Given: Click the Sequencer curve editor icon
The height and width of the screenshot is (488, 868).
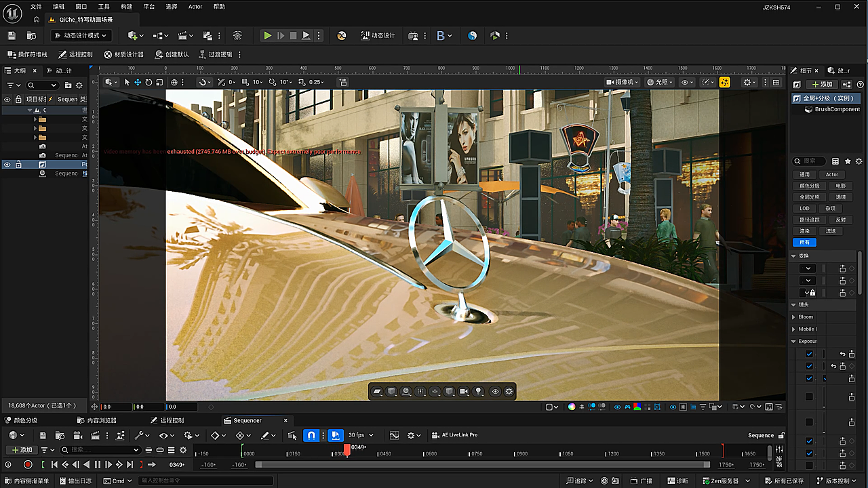Looking at the screenshot, I should (395, 435).
